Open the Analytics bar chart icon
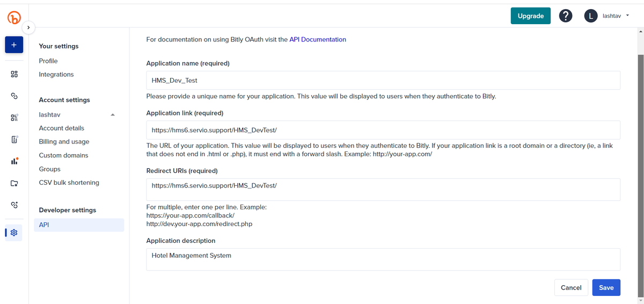Viewport: 644px width, 304px height. (14, 161)
